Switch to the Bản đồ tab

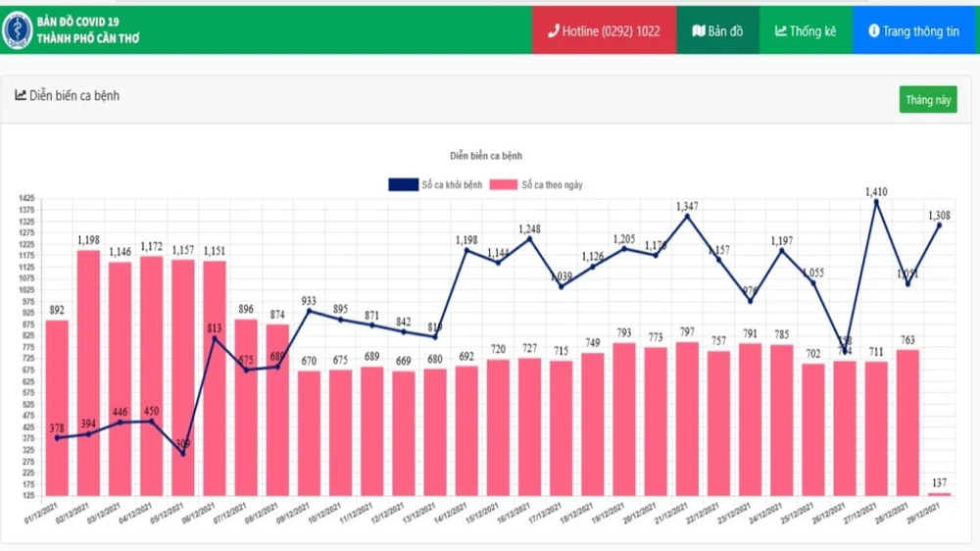click(717, 31)
